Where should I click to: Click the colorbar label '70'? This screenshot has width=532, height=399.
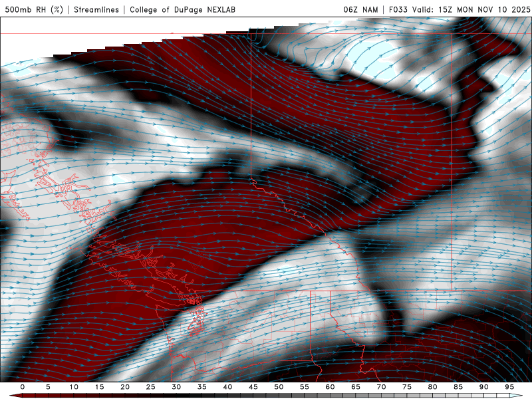(381, 387)
